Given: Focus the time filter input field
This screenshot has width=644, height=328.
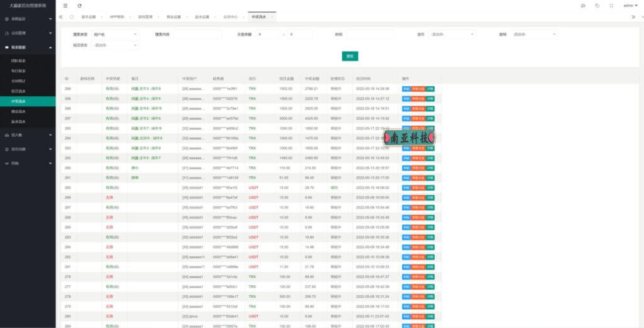Looking at the screenshot, I should (x=370, y=35).
